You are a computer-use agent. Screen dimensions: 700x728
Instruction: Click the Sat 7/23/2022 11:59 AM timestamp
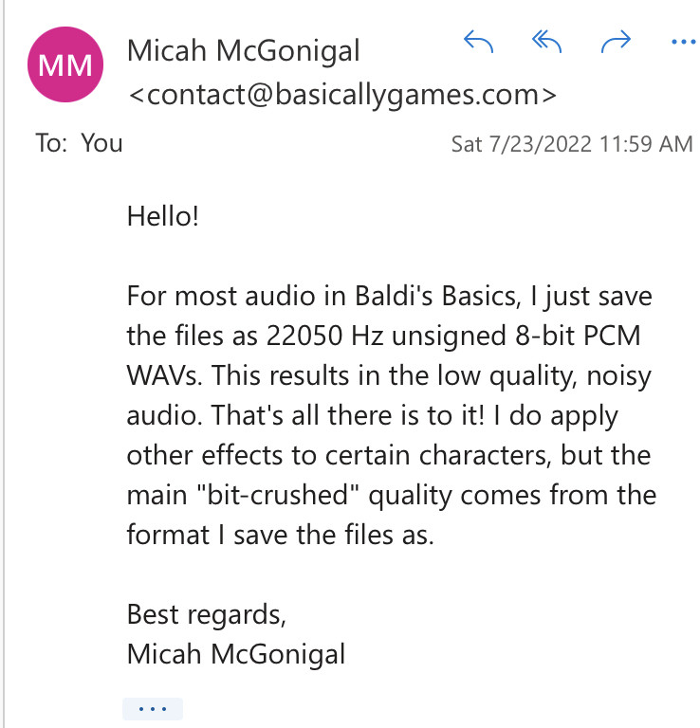572,145
